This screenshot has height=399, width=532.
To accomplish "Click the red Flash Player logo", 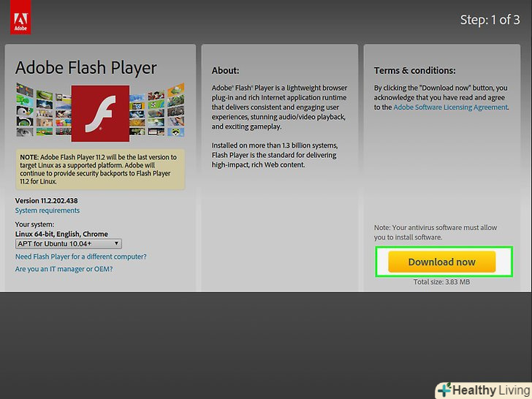I will click(100, 113).
